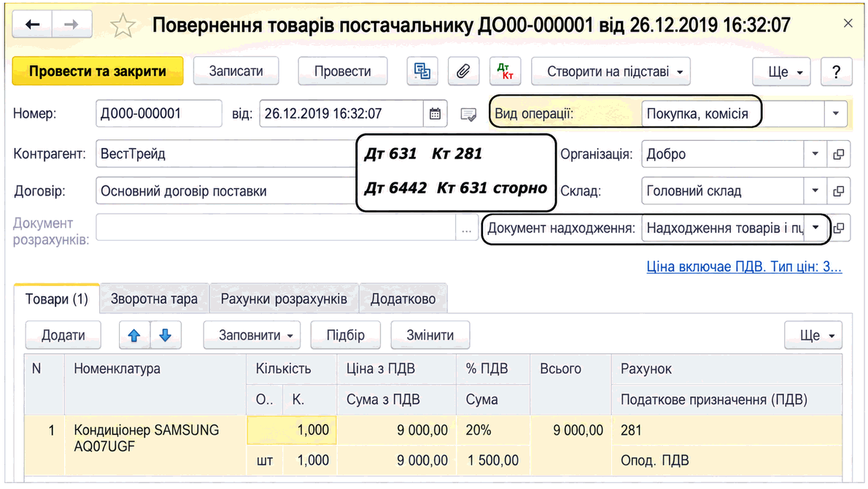Move the row down with blue arrow
This screenshot has width=868, height=489.
pos(165,335)
